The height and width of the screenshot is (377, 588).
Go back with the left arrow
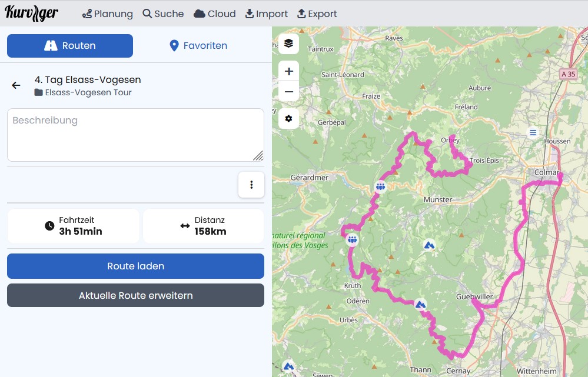point(16,86)
